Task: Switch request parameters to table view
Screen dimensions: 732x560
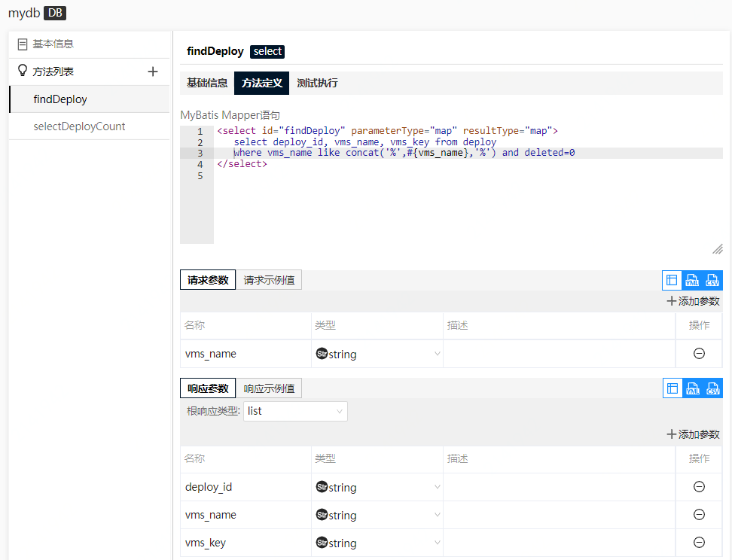Action: pyautogui.click(x=672, y=281)
